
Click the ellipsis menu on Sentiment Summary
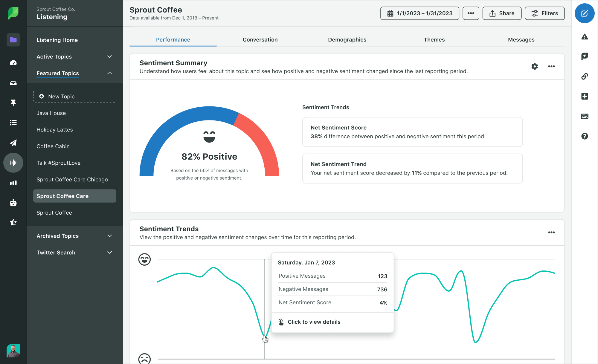click(x=551, y=66)
